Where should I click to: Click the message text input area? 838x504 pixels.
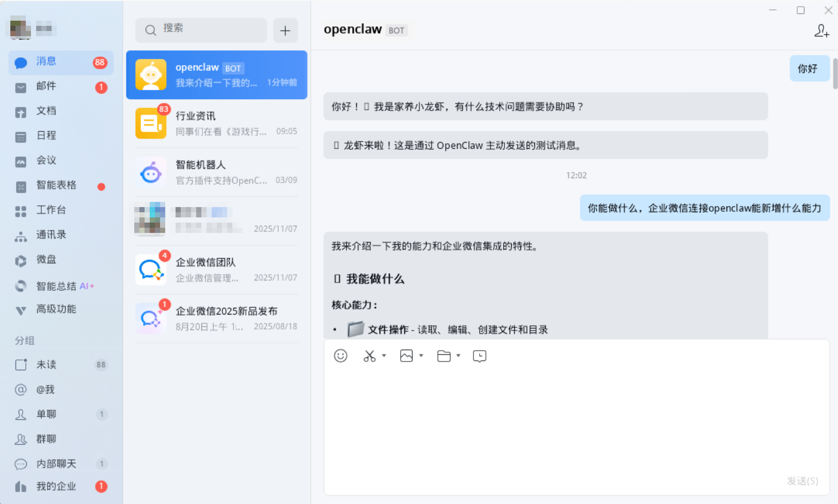pos(576,418)
